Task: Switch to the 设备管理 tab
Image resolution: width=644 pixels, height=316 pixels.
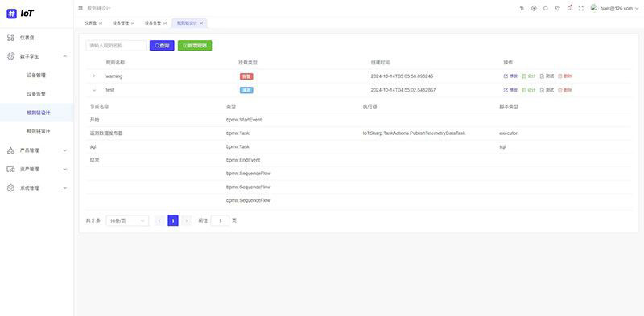Action: point(121,23)
